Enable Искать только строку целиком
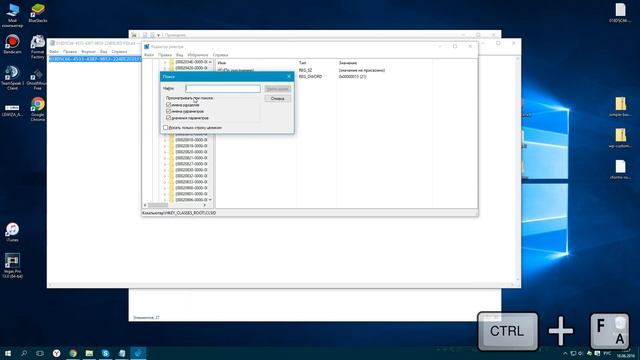The width and height of the screenshot is (640, 360). click(x=165, y=128)
